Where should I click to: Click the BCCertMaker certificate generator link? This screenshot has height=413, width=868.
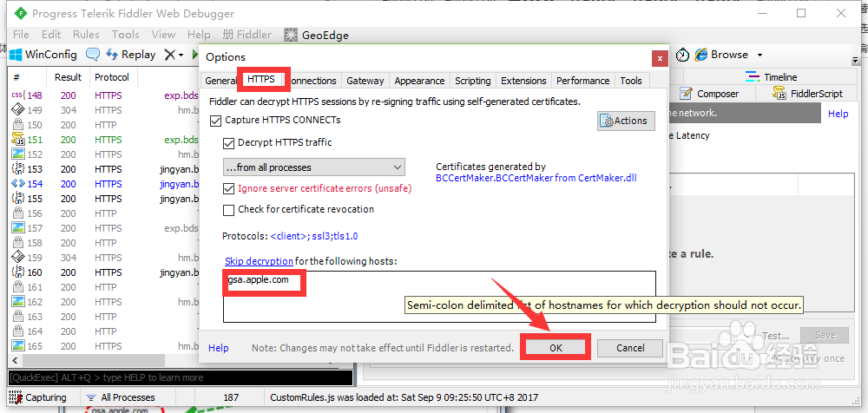pyautogui.click(x=536, y=178)
